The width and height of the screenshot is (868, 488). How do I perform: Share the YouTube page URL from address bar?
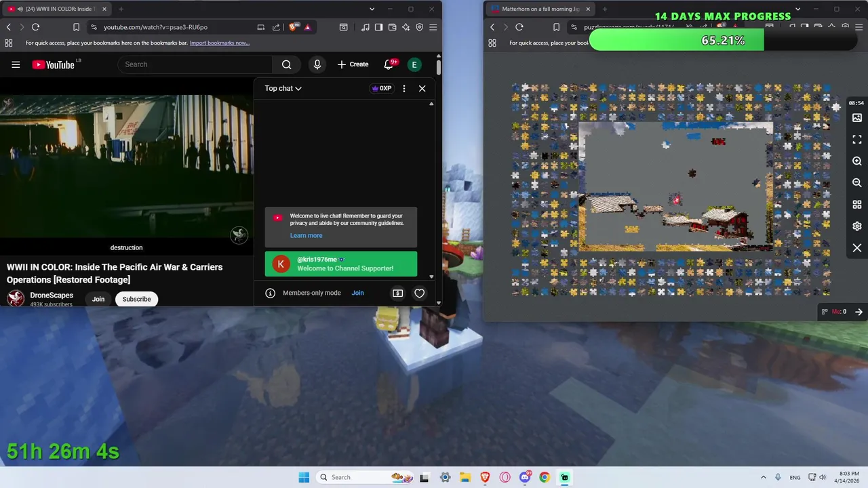pyautogui.click(x=276, y=27)
